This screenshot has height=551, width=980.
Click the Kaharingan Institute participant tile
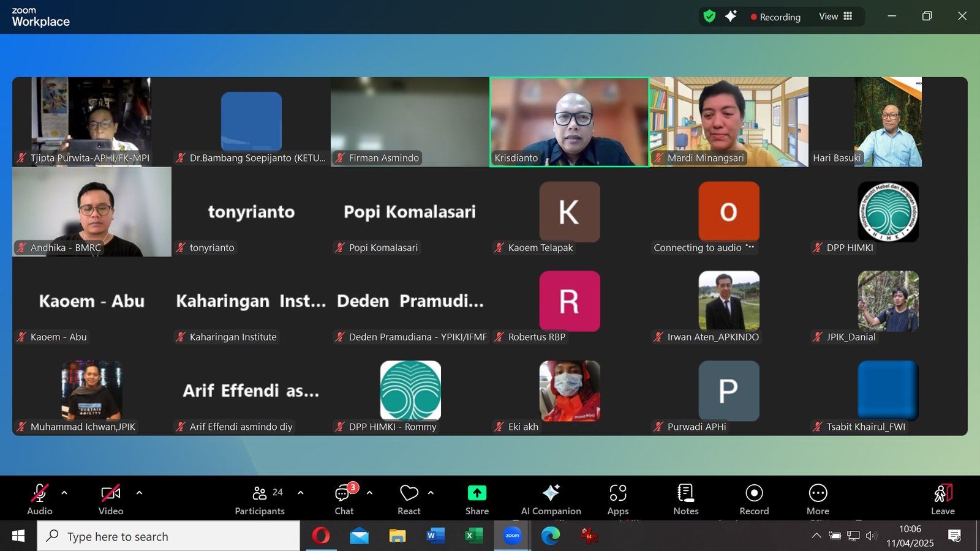click(251, 301)
